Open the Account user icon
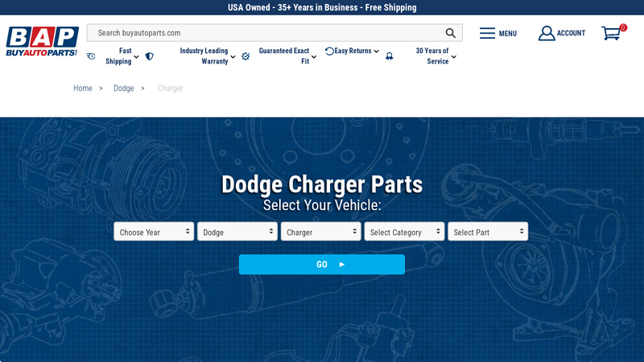This screenshot has height=362, width=644. 547,33
